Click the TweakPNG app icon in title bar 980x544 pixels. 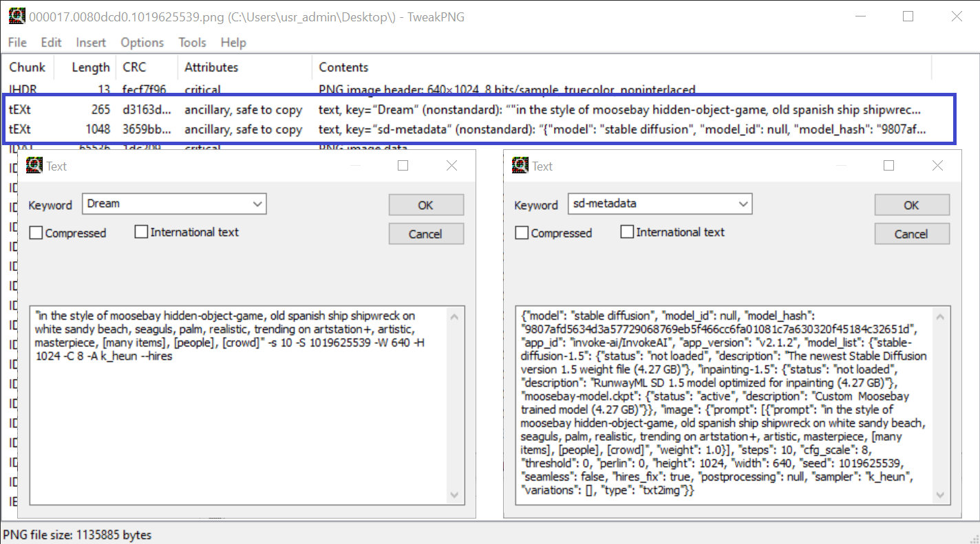[x=16, y=17]
